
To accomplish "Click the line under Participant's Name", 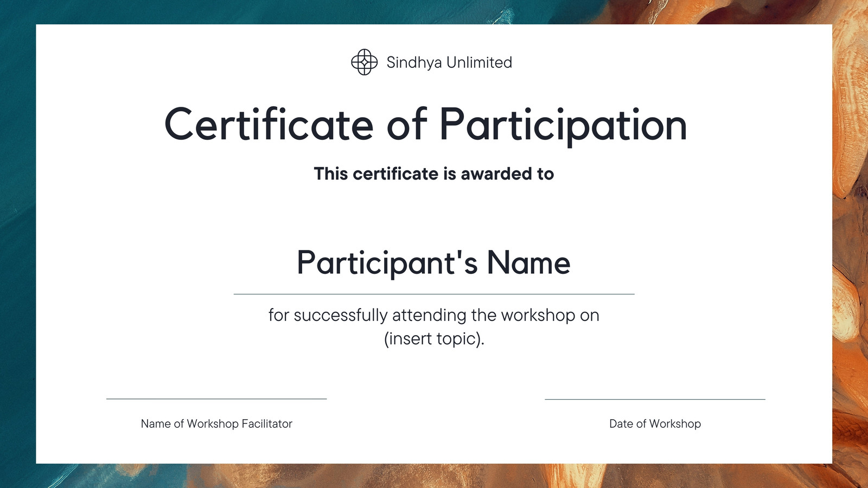I will pos(434,294).
